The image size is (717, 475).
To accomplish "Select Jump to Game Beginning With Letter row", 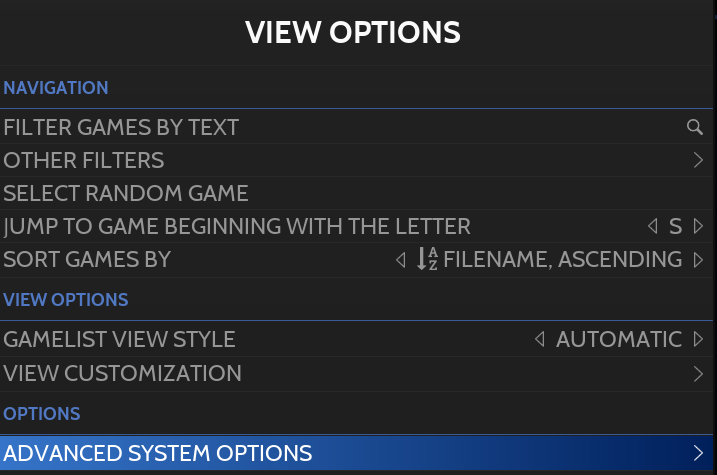I will coord(237,227).
